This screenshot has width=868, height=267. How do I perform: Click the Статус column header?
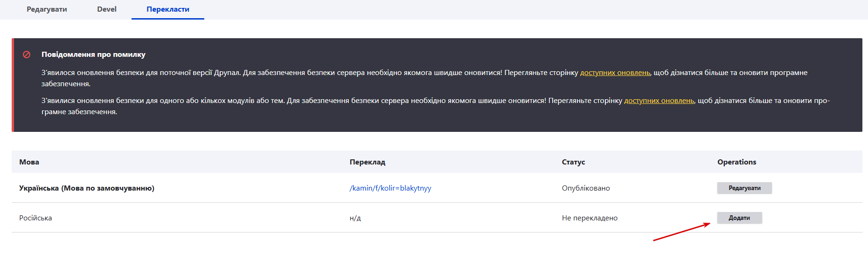tap(573, 162)
